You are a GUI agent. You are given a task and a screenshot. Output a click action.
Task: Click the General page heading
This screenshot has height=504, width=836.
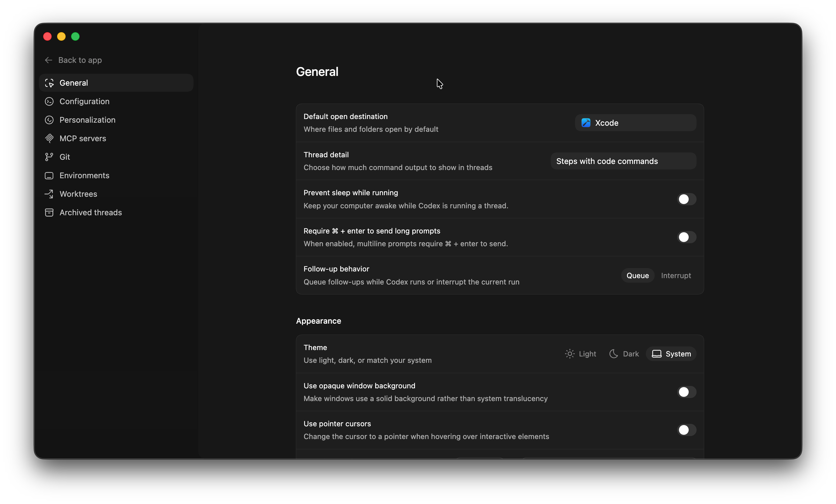pyautogui.click(x=317, y=72)
